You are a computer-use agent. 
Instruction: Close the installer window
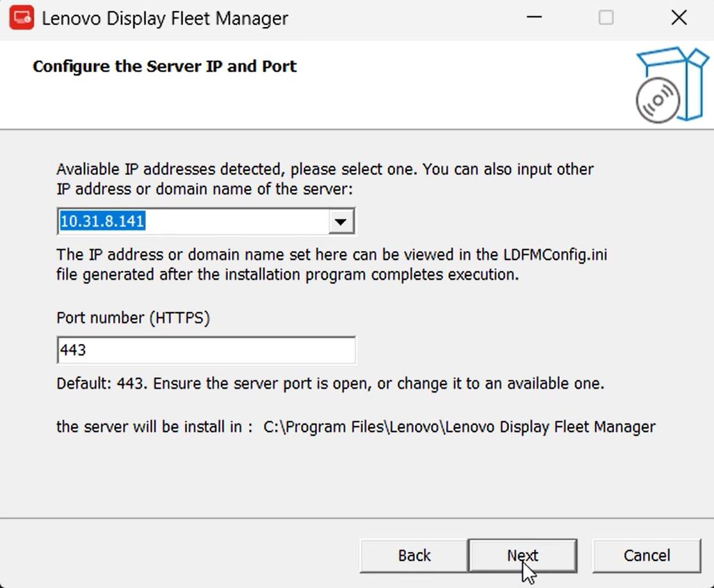[679, 18]
